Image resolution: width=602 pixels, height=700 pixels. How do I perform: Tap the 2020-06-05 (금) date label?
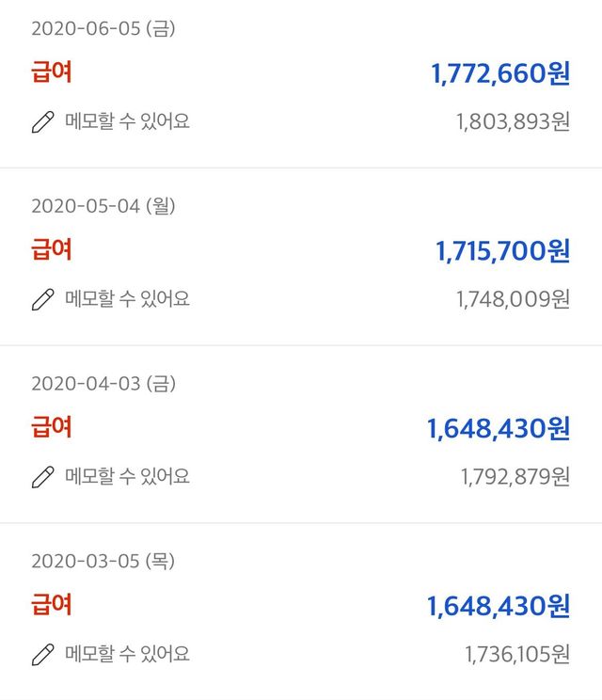click(x=103, y=28)
